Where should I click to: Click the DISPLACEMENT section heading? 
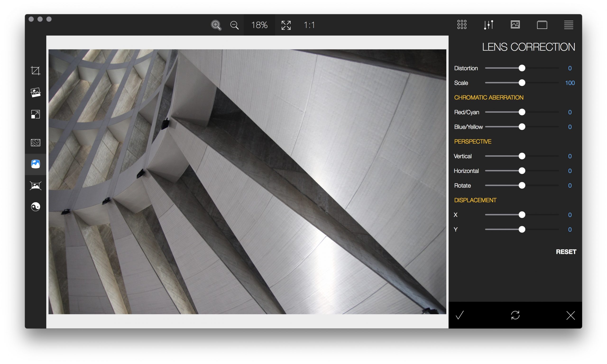pos(475,200)
